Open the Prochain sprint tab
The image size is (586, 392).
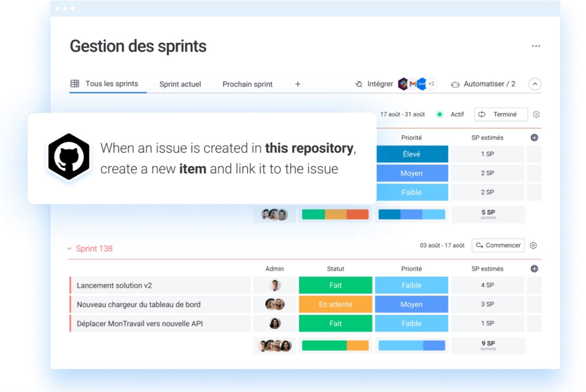click(x=247, y=84)
